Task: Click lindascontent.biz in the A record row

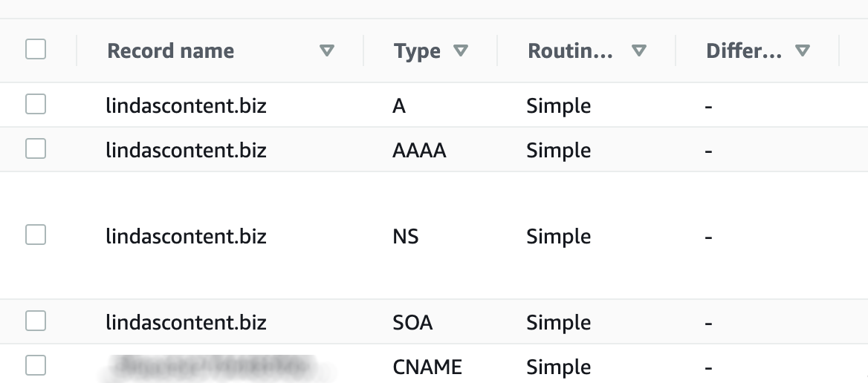Action: coord(186,106)
